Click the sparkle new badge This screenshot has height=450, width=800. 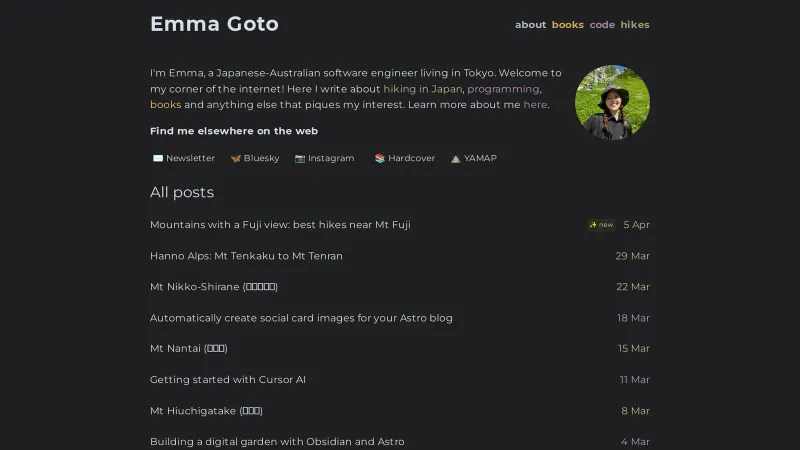(601, 225)
